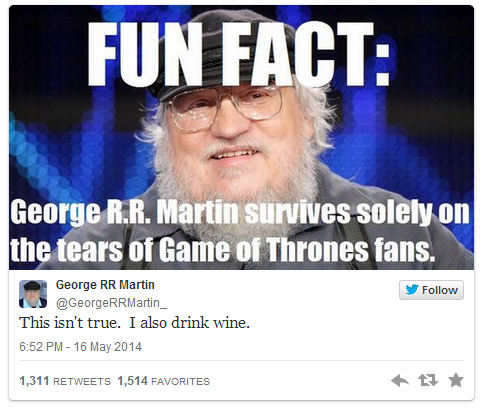Click the Twitter bird icon in Follow
The image size is (487, 415).
pyautogui.click(x=412, y=290)
